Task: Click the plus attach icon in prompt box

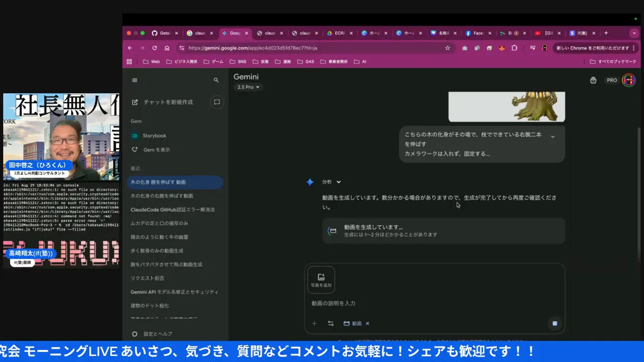Action: pos(314,323)
